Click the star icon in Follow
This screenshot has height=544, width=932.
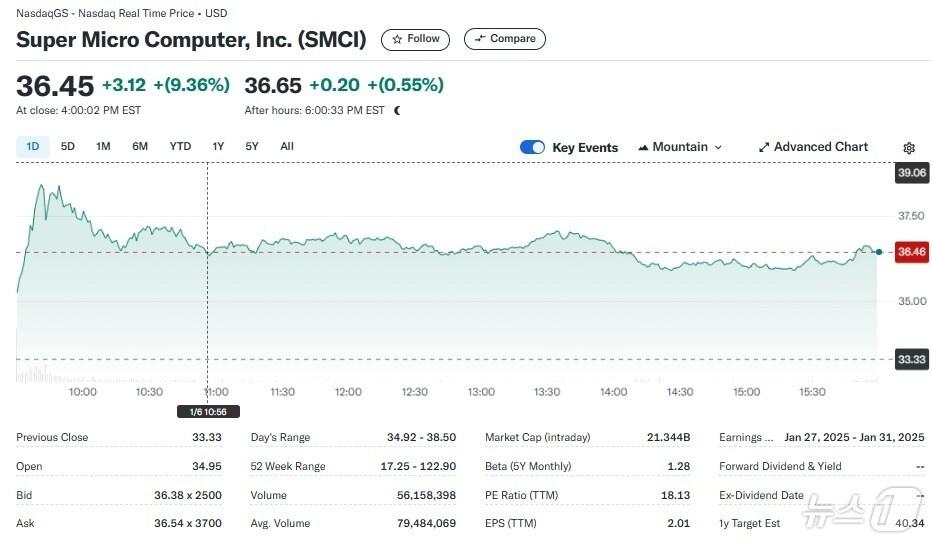(x=397, y=39)
